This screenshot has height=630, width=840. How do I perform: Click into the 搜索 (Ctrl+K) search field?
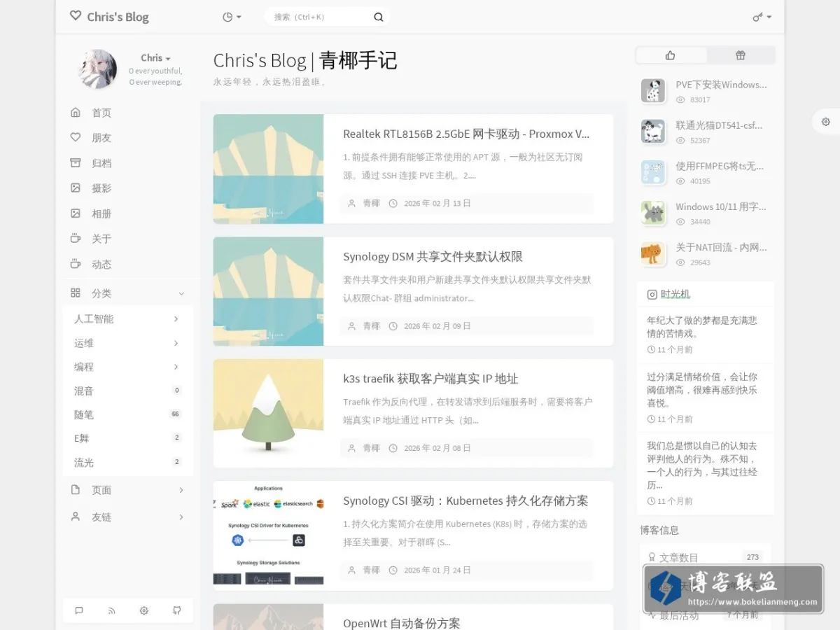320,17
